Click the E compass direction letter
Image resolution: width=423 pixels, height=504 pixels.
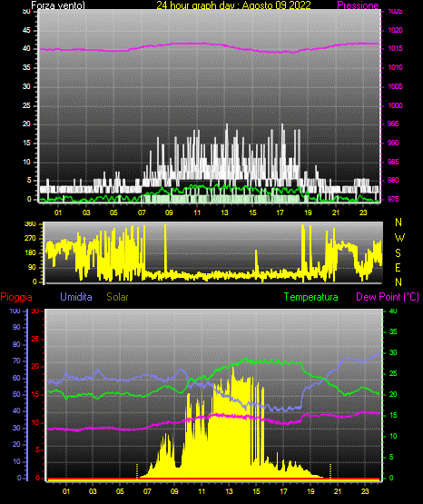pos(398,267)
